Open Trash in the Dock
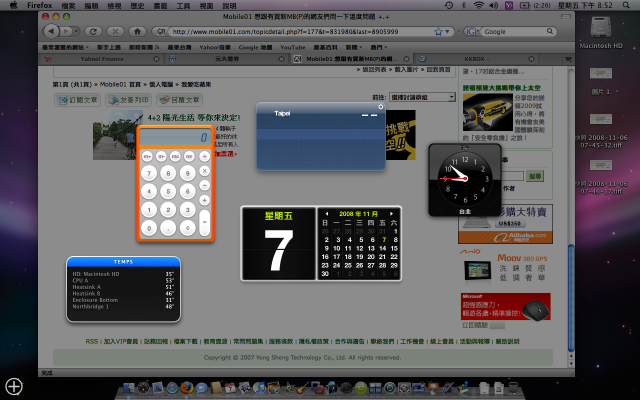This screenshot has height=400, width=640. (513, 388)
